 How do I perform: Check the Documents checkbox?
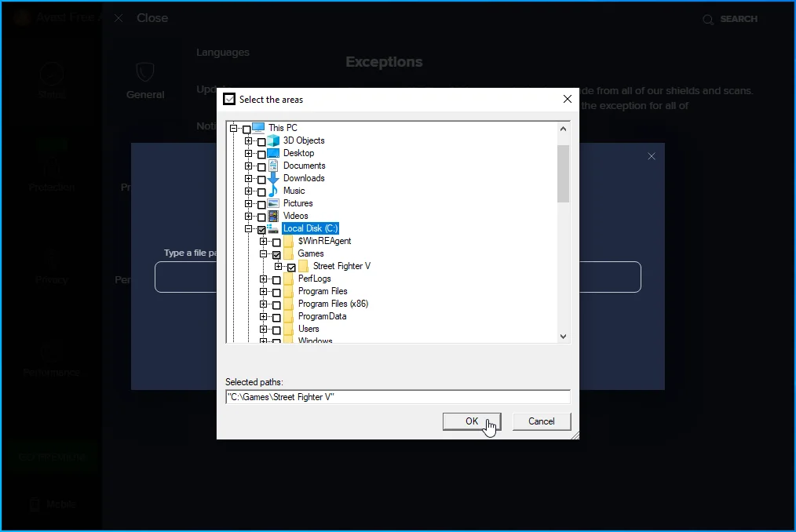[261, 167]
